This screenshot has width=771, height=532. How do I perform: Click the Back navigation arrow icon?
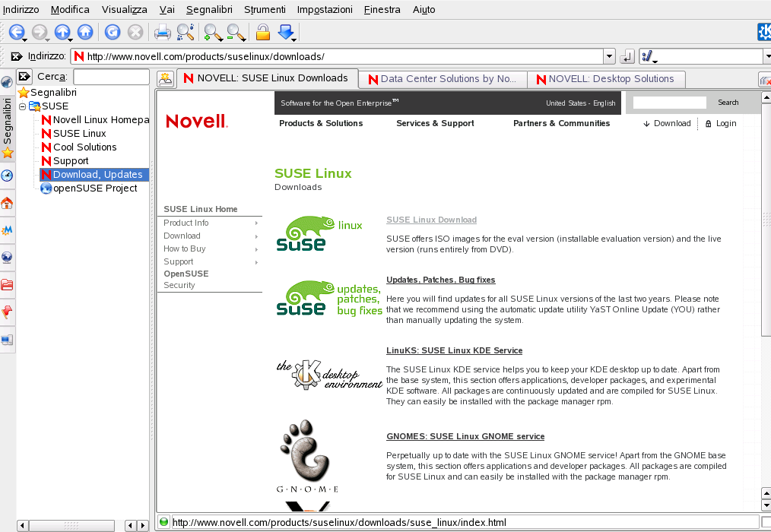click(16, 32)
